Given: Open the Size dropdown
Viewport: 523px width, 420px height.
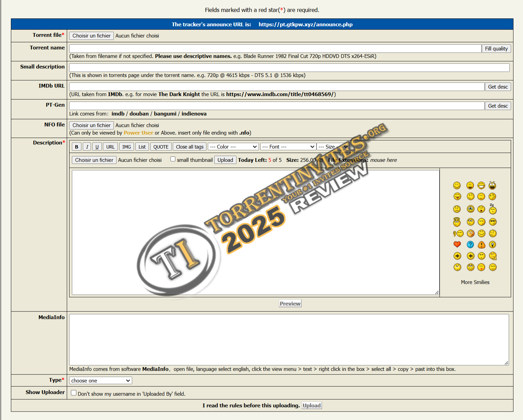Looking at the screenshot, I should click(333, 146).
